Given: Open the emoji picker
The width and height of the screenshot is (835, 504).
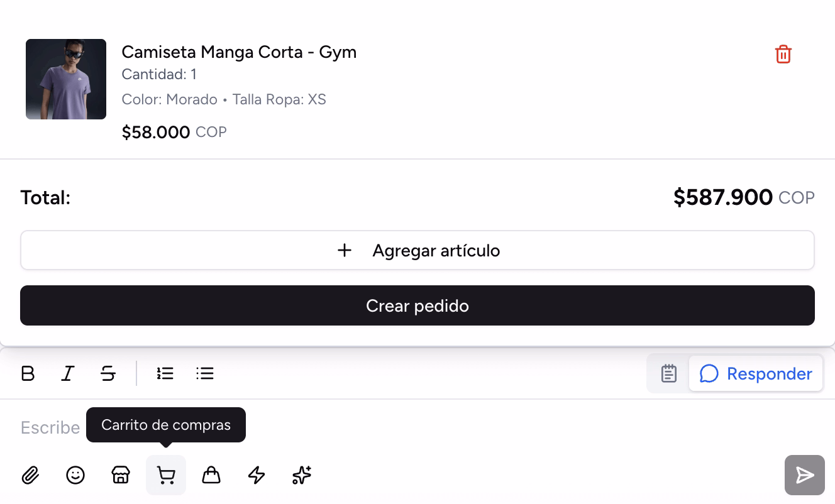Looking at the screenshot, I should 75,475.
